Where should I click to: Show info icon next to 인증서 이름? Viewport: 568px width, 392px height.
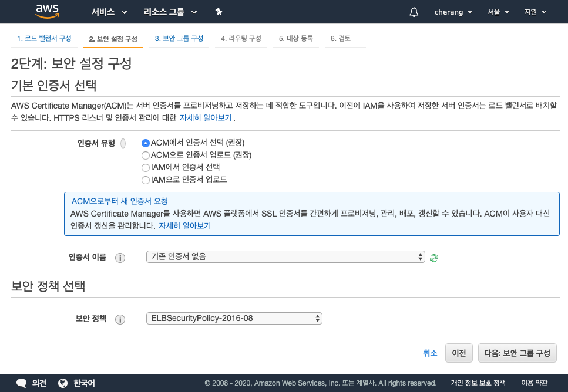click(x=120, y=258)
